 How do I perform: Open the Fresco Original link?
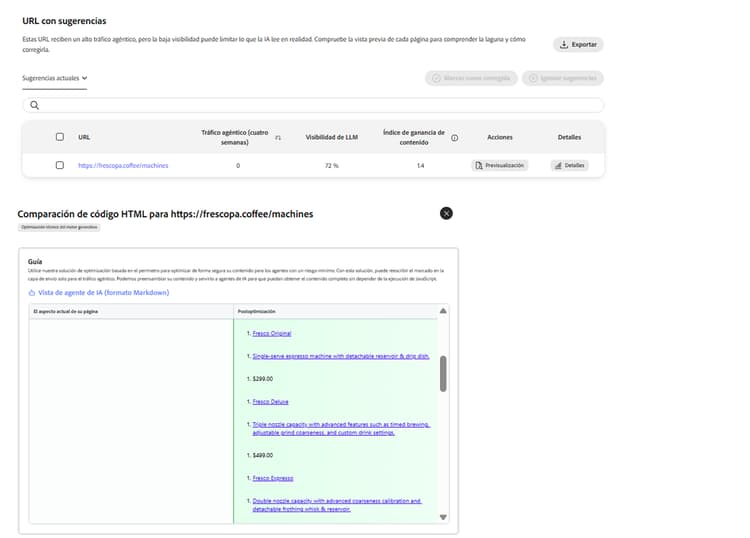tap(272, 333)
